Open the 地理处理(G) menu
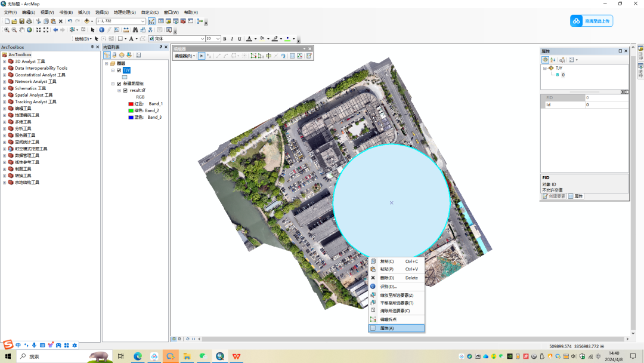This screenshot has width=644, height=363. 125,13
